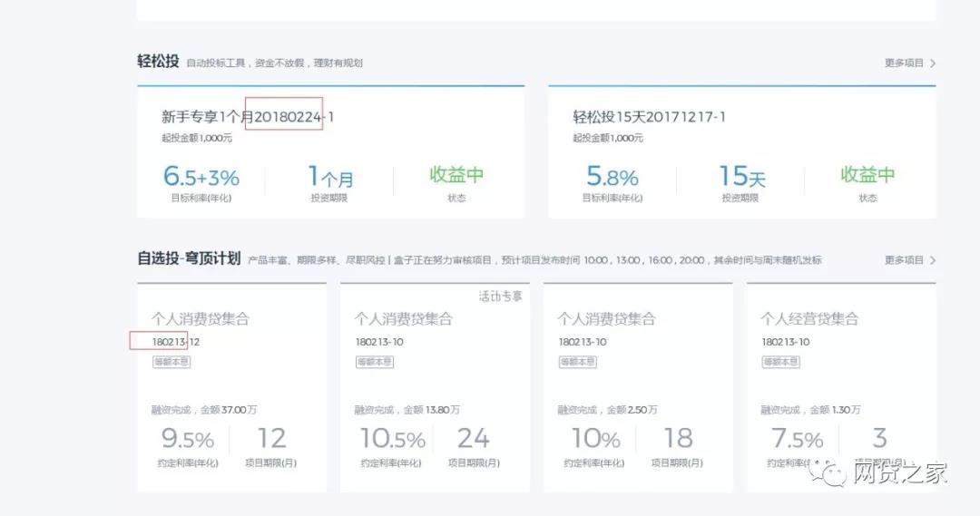This screenshot has height=516, width=980.
Task: Open 更多项目 link in 自选投-穹顶计划 section
Action: 904,260
